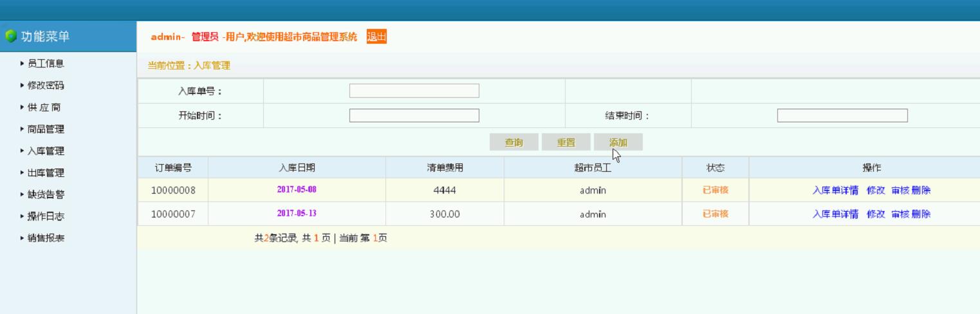980x314 pixels.
Task: Click the cost 4444 cell
Action: [x=445, y=190]
